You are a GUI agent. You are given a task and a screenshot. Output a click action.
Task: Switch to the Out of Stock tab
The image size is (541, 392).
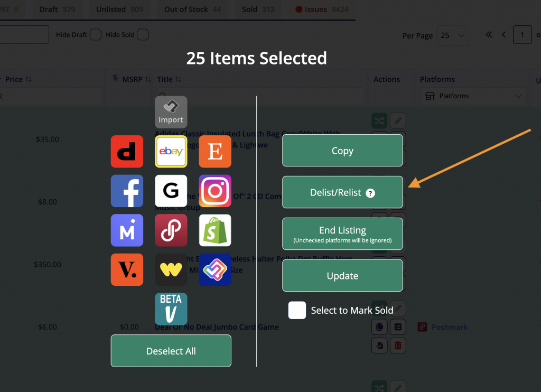tap(192, 10)
